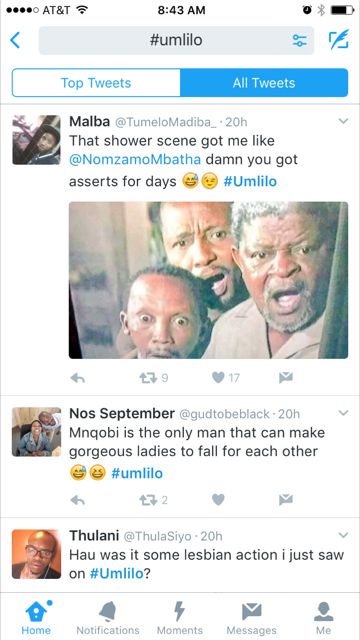Screen dimensions: 360x640
Task: Open dropdown arrow on Nos September's tweet
Action: point(343,413)
